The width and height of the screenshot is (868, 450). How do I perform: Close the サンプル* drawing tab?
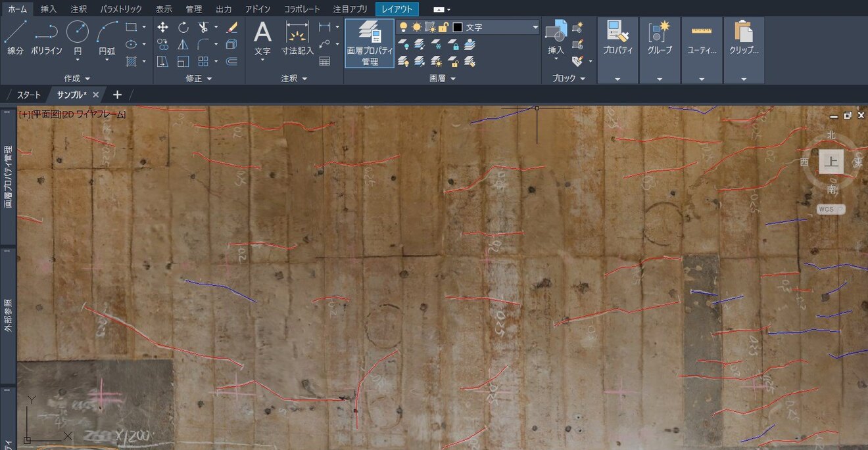[95, 95]
